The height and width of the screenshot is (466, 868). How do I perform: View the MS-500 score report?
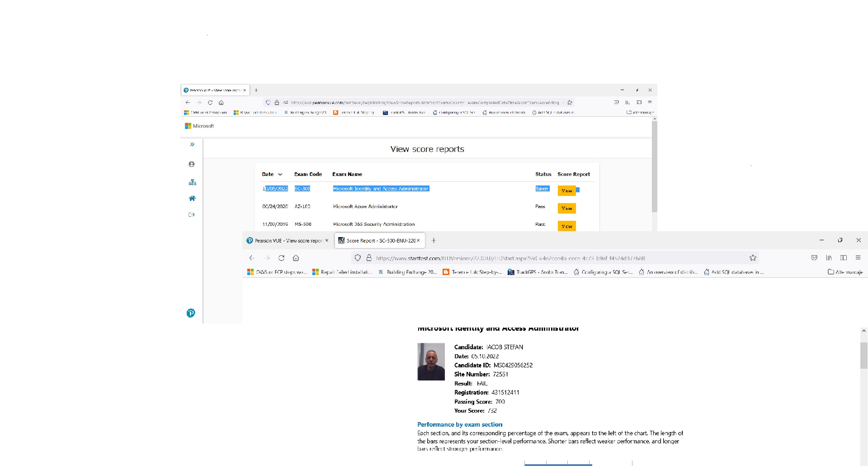(x=566, y=226)
